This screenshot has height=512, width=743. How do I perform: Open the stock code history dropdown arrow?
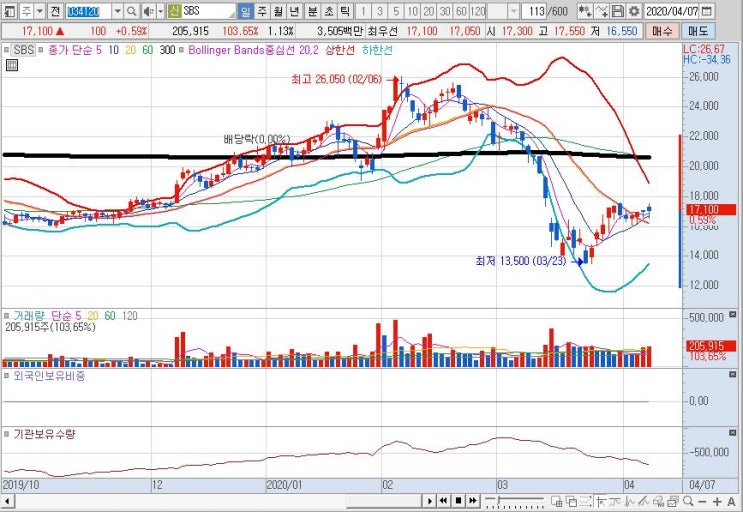click(x=118, y=10)
